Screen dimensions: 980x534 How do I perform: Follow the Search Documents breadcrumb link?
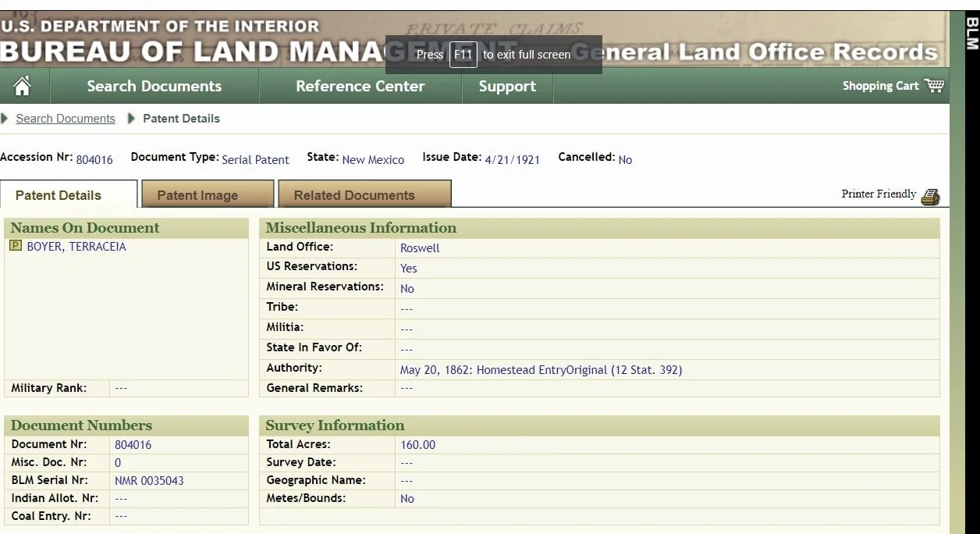click(x=66, y=119)
